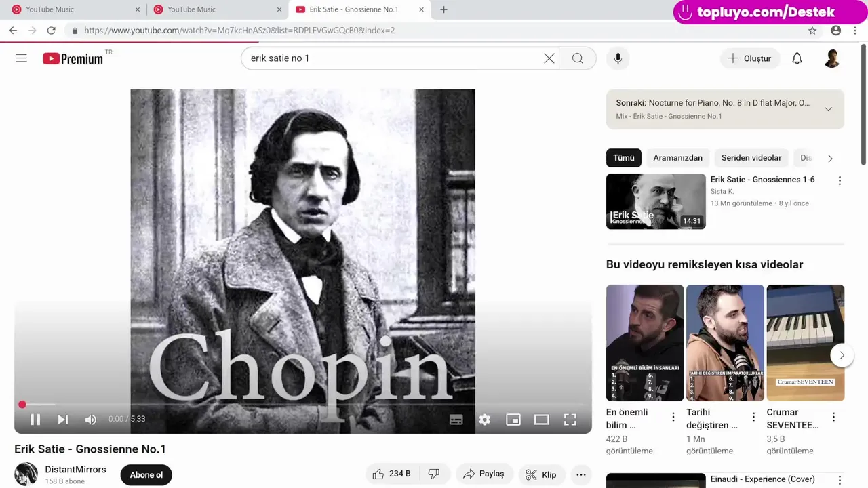Open a new browser tab
Screen dimensions: 868x488
[x=443, y=9]
